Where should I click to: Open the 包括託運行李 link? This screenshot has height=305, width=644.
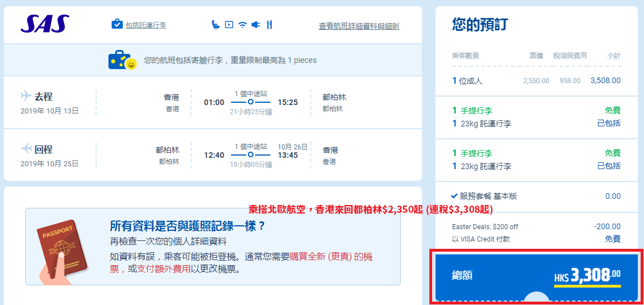(146, 25)
